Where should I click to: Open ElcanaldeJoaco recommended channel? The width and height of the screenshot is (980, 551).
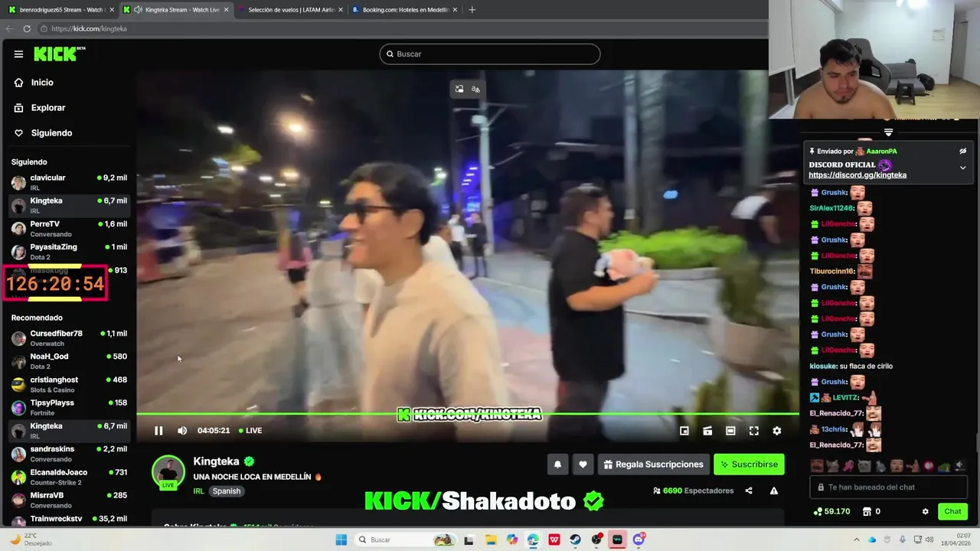[69, 477]
